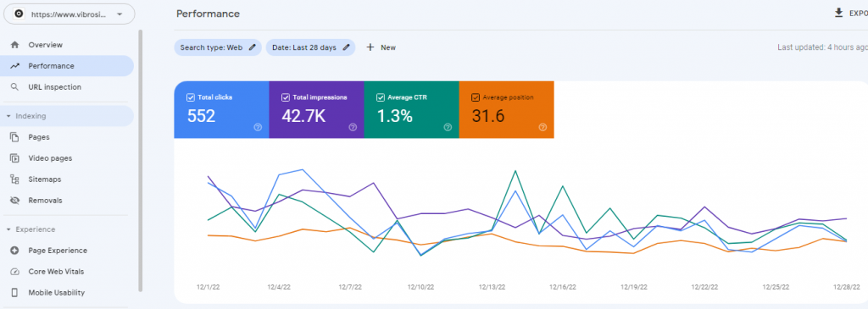Toggle the Total impressions checkbox
Viewport: 868px width, 309px height.
tap(286, 97)
